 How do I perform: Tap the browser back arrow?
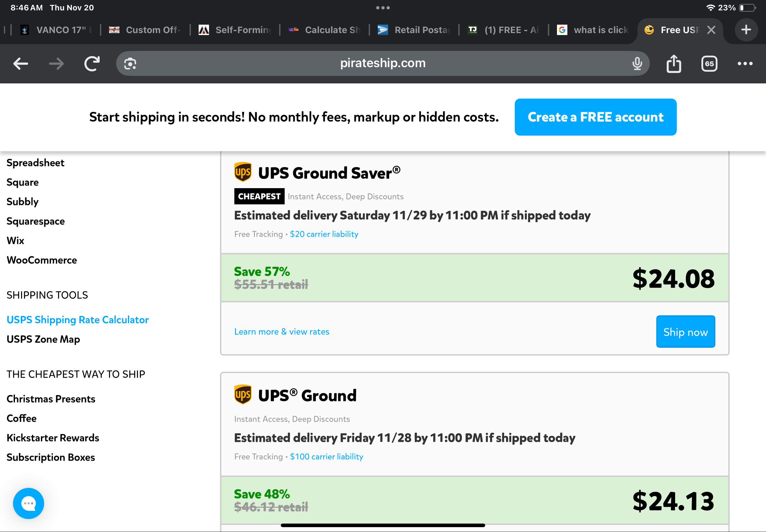coord(21,63)
